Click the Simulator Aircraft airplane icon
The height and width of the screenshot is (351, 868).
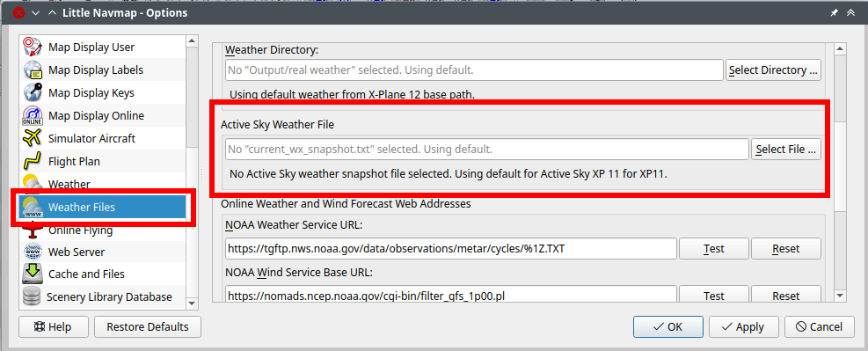pyautogui.click(x=33, y=138)
